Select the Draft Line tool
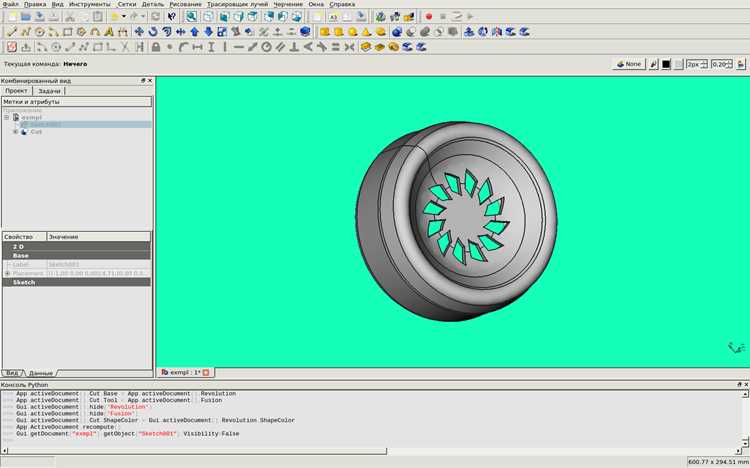 (x=12, y=32)
